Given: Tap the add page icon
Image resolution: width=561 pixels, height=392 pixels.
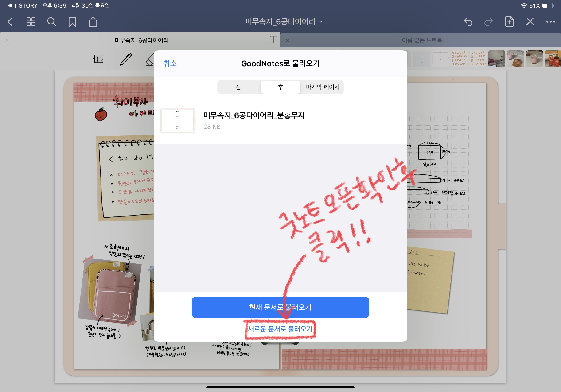Looking at the screenshot, I should pyautogui.click(x=509, y=22).
